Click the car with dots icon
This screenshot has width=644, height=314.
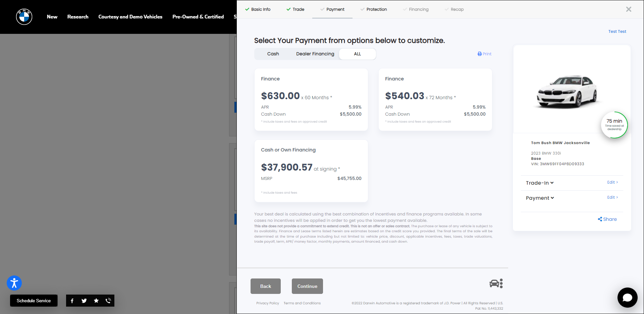[x=496, y=284]
